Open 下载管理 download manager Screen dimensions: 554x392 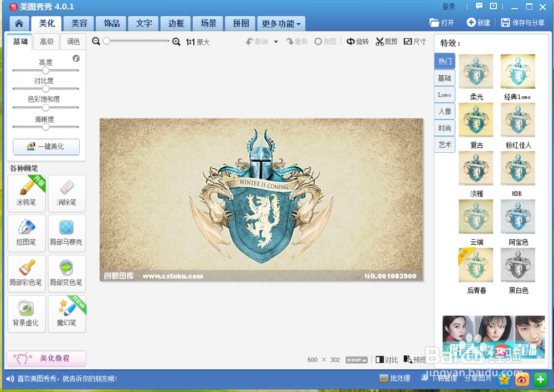(439, 379)
